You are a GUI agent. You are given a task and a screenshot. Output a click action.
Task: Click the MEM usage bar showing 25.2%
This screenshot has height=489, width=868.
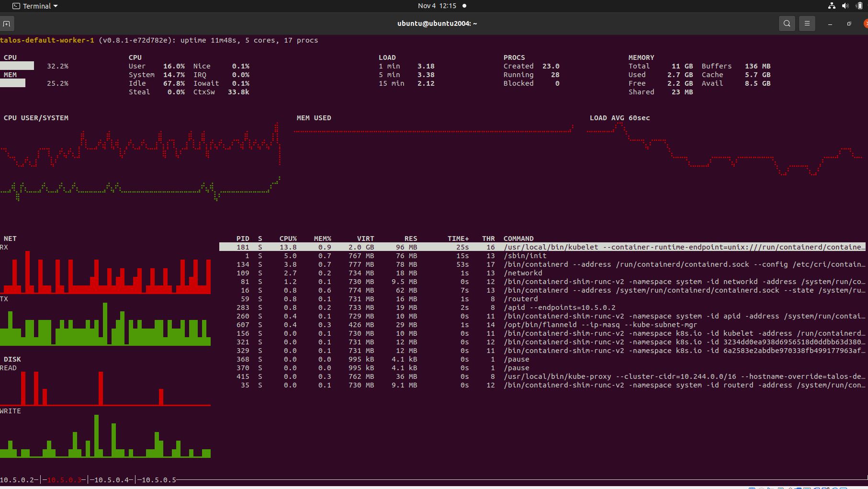(x=12, y=83)
